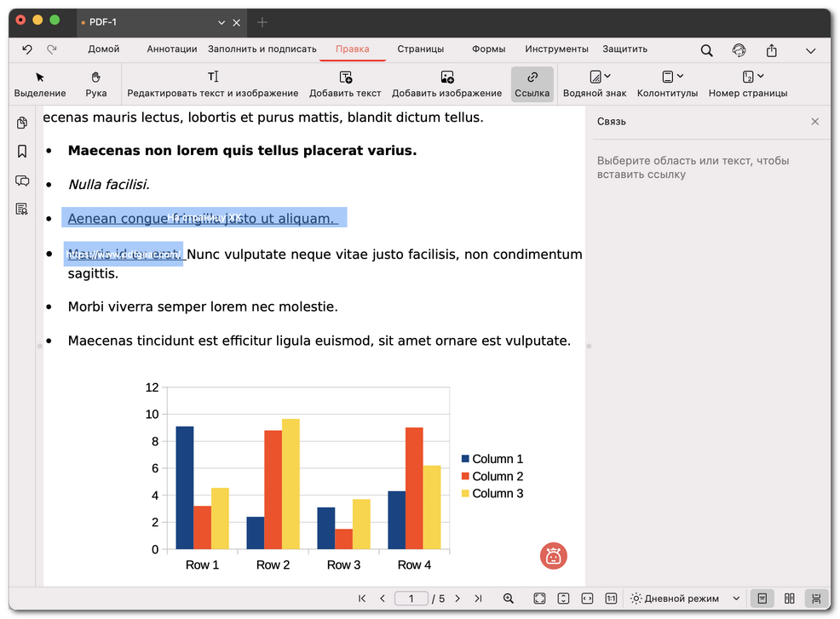The image size is (840, 619).
Task: Select the Рука (hand) tool
Action: (x=95, y=83)
